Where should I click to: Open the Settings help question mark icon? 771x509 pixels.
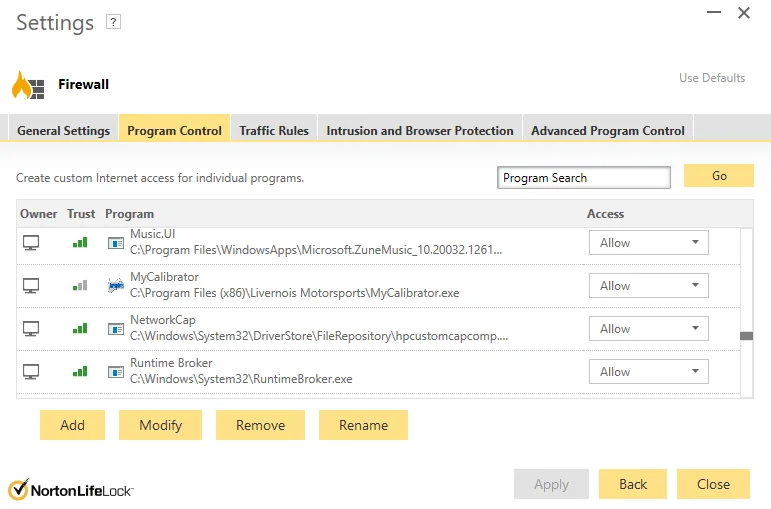click(113, 22)
